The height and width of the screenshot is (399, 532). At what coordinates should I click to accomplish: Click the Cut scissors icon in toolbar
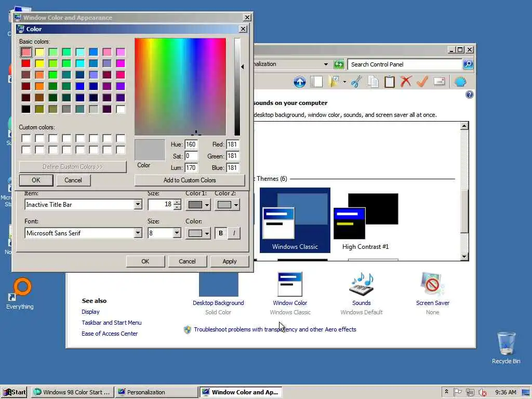point(356,82)
